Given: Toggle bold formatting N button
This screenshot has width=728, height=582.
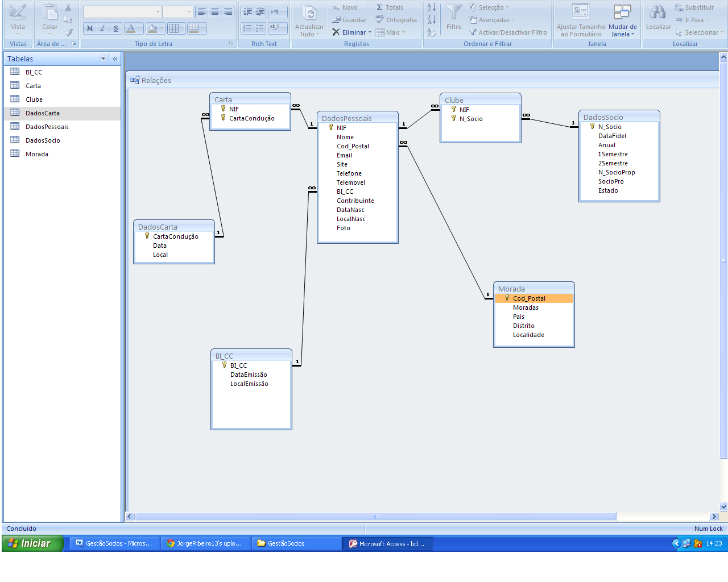Looking at the screenshot, I should [89, 28].
